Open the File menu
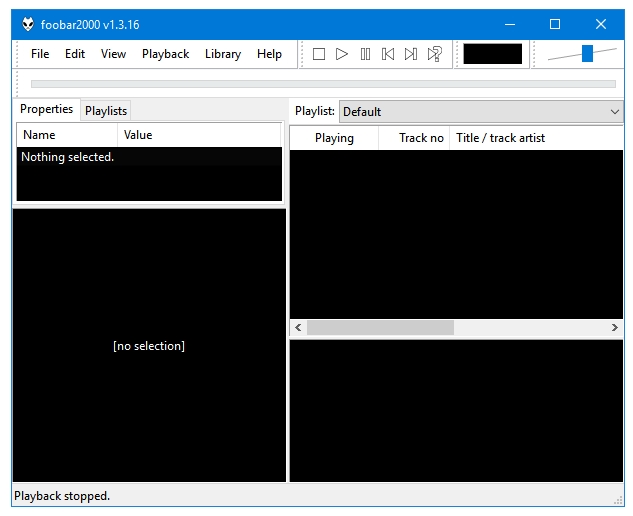The image size is (633, 516). coord(40,54)
